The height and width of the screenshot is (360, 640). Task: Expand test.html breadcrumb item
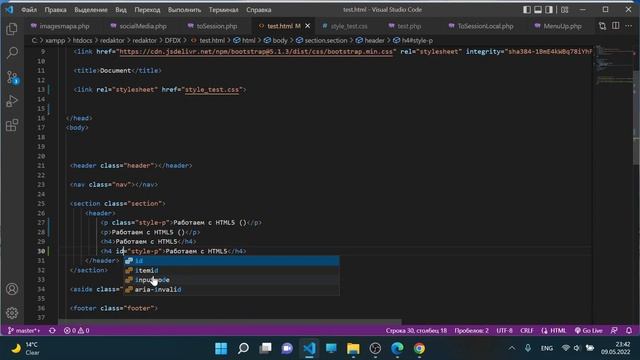tap(208, 40)
